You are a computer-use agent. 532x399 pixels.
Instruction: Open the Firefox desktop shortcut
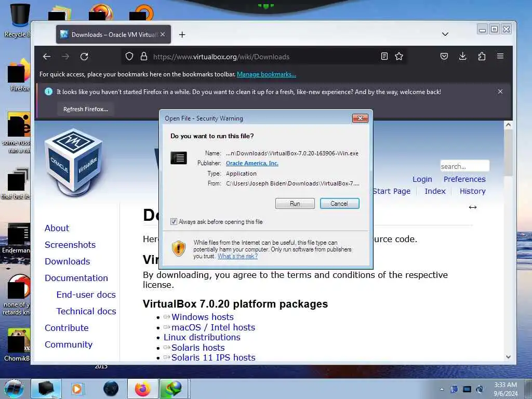19,75
